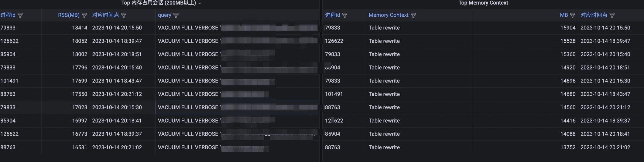Filter the left panel 进程id column
Screen dimensions: 644x162
[20, 15]
